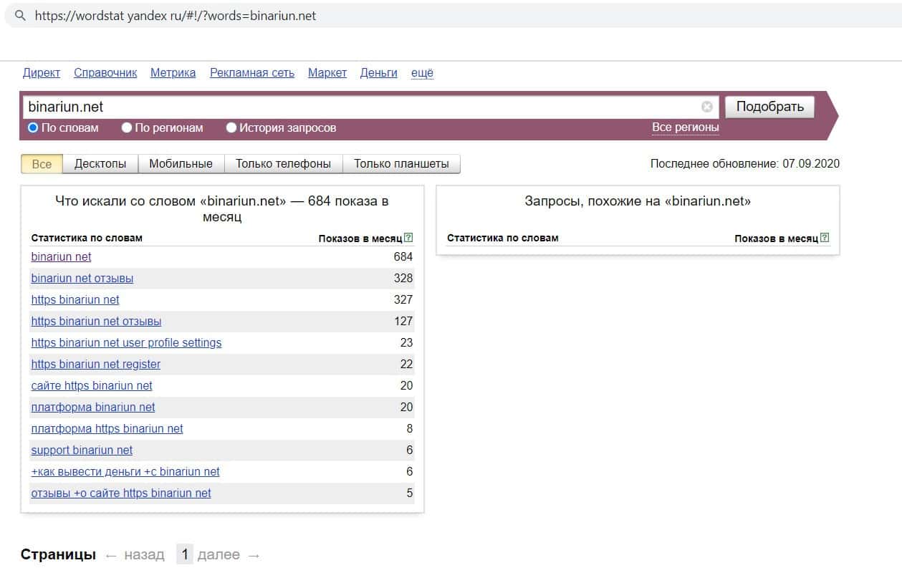Open the 'Метрика' service link
This screenshot has width=902, height=588.
tap(173, 72)
